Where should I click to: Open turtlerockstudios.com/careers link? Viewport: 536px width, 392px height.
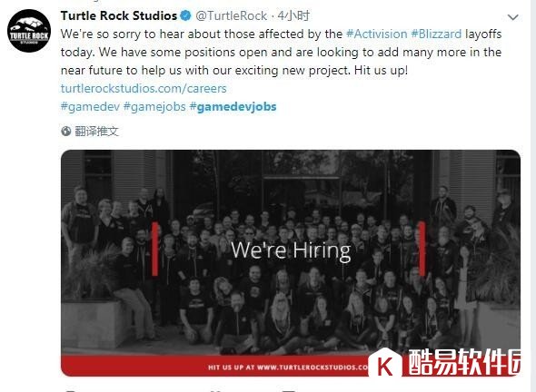(144, 88)
